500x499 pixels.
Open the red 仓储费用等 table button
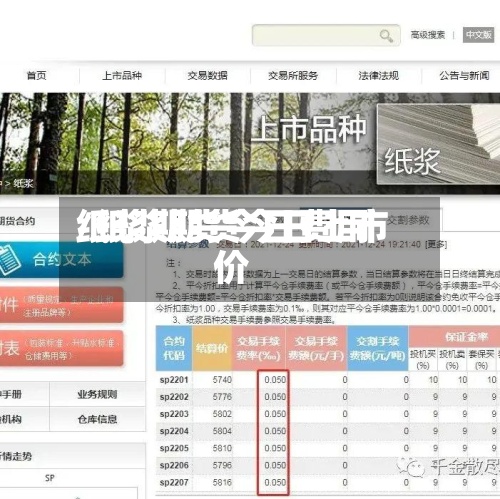[x=62, y=348]
